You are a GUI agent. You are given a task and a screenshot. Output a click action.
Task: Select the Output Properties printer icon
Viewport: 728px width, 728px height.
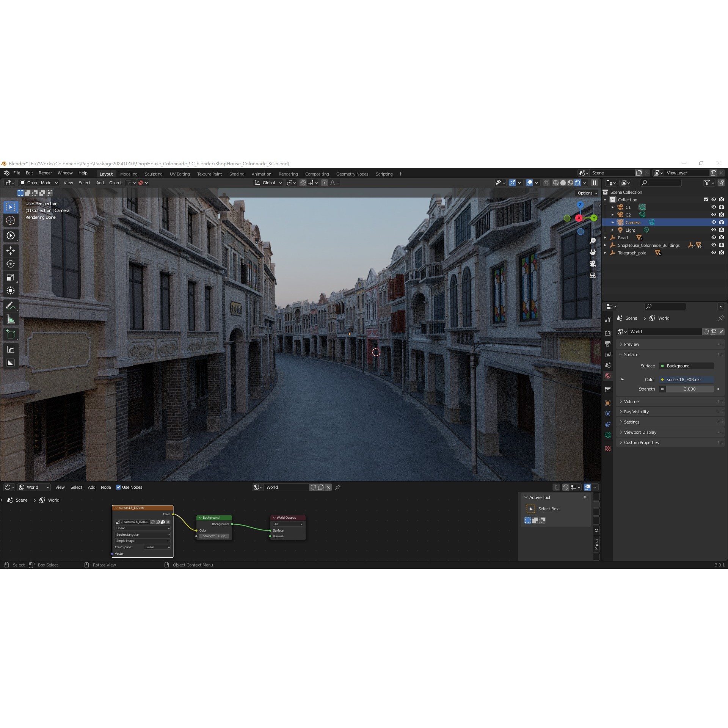[x=608, y=343]
